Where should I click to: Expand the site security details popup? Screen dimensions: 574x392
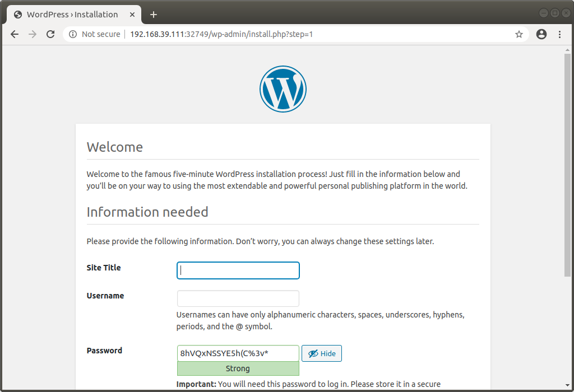[x=73, y=34]
